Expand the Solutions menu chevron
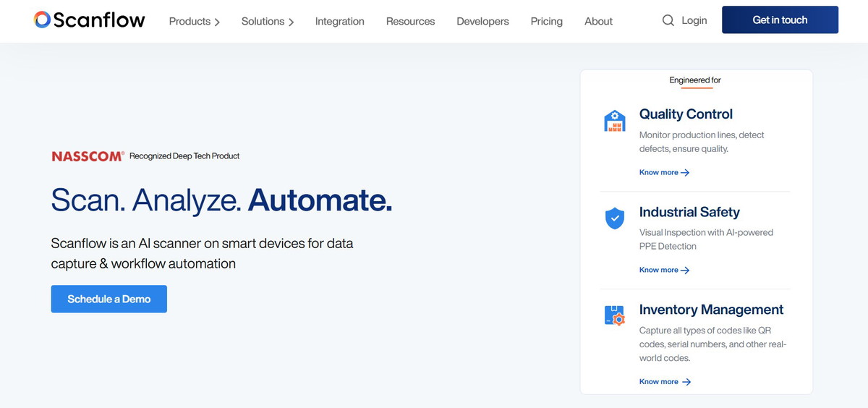 click(291, 22)
